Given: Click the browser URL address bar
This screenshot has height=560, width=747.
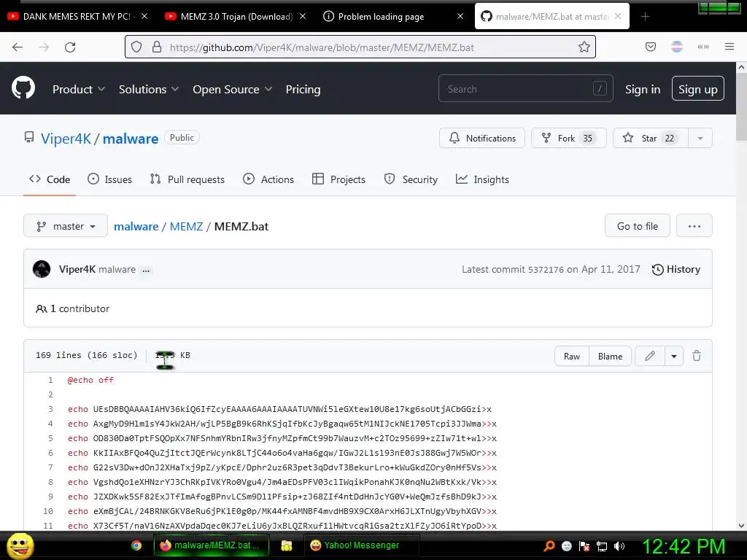Looking at the screenshot, I should click(360, 47).
